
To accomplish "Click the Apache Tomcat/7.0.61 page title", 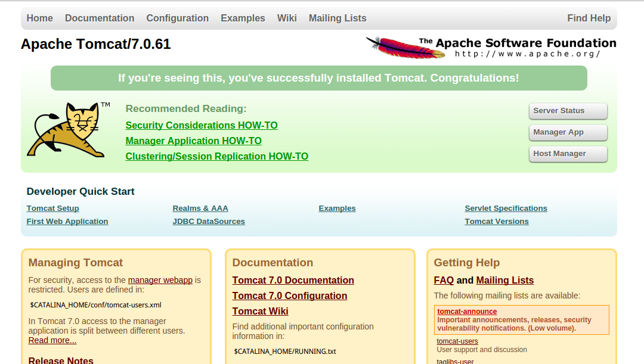I will 95,44.
